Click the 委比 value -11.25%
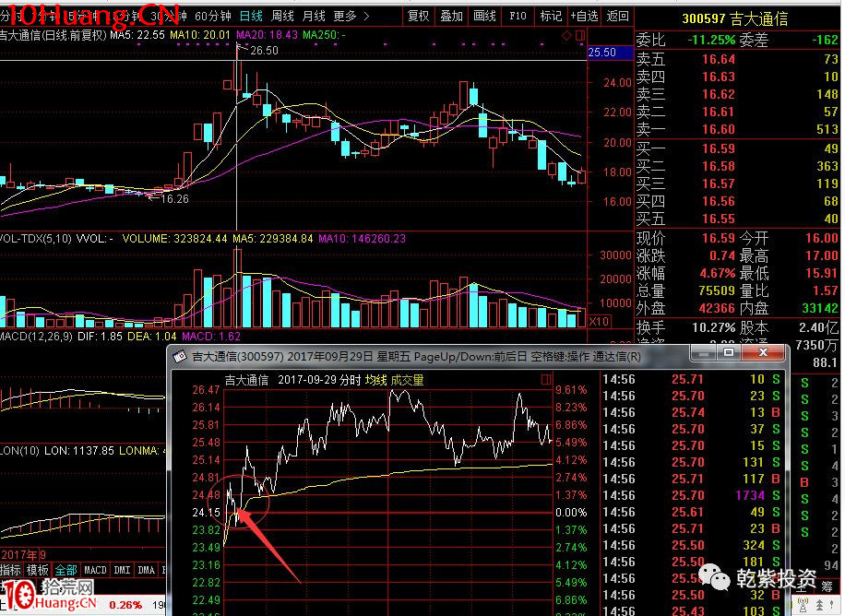845x616 pixels. click(711, 40)
